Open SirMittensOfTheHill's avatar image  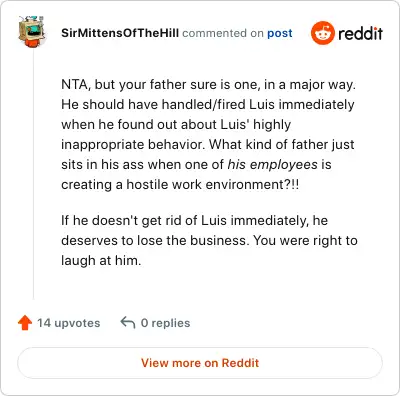click(x=31, y=31)
